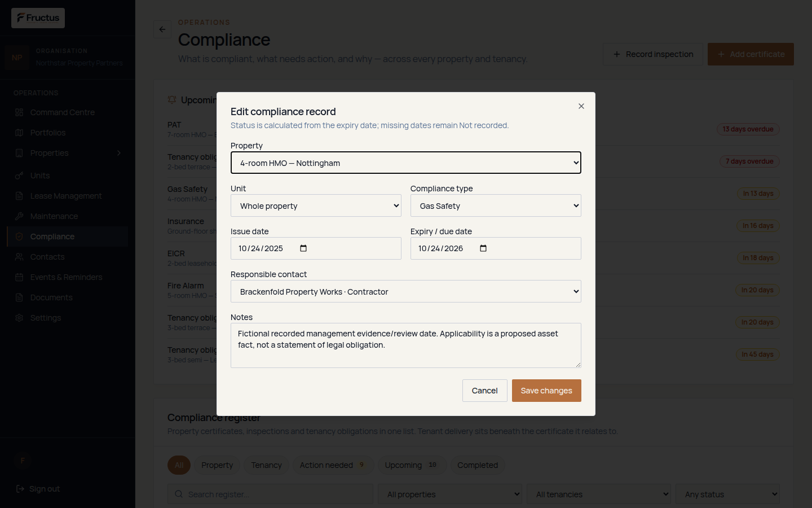This screenshot has width=812, height=508.
Task: Click Save changes button
Action: pyautogui.click(x=546, y=391)
